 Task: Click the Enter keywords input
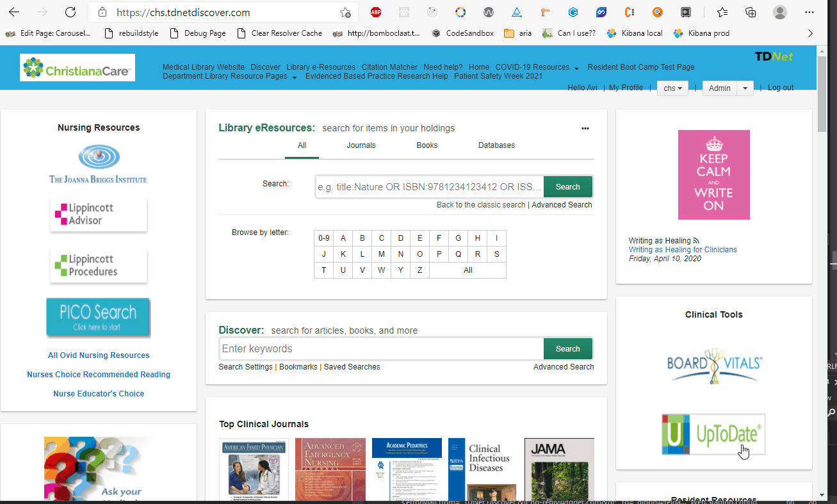381,349
